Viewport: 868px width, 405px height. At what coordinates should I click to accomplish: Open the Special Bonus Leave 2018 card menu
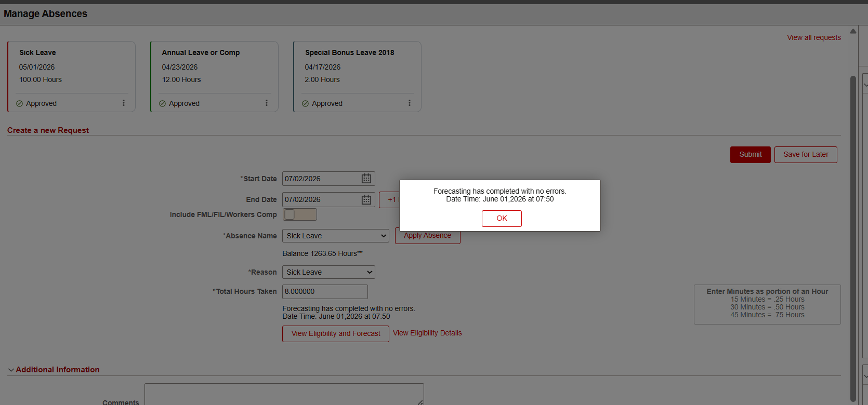(x=410, y=103)
